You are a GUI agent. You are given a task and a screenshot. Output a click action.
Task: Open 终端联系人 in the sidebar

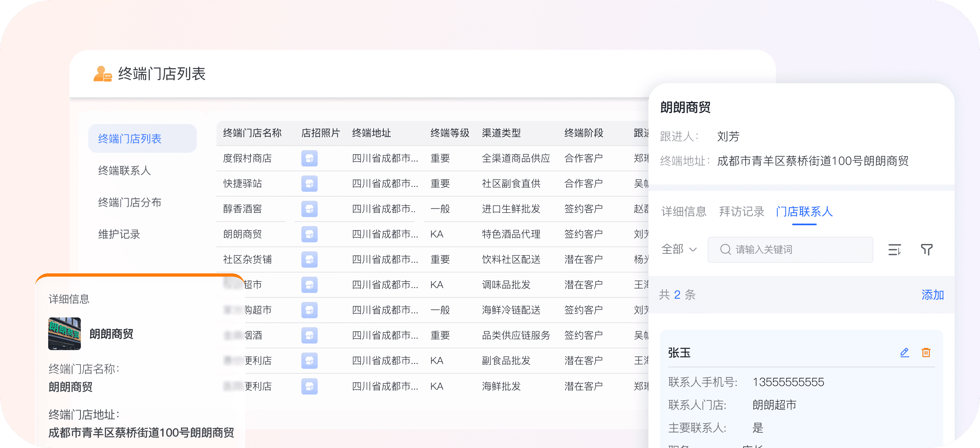(125, 171)
